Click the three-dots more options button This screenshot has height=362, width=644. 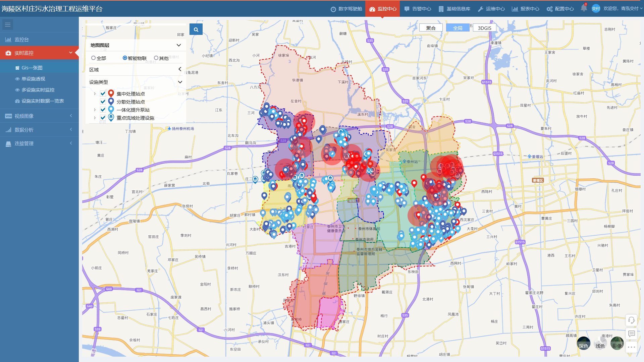[x=631, y=347]
